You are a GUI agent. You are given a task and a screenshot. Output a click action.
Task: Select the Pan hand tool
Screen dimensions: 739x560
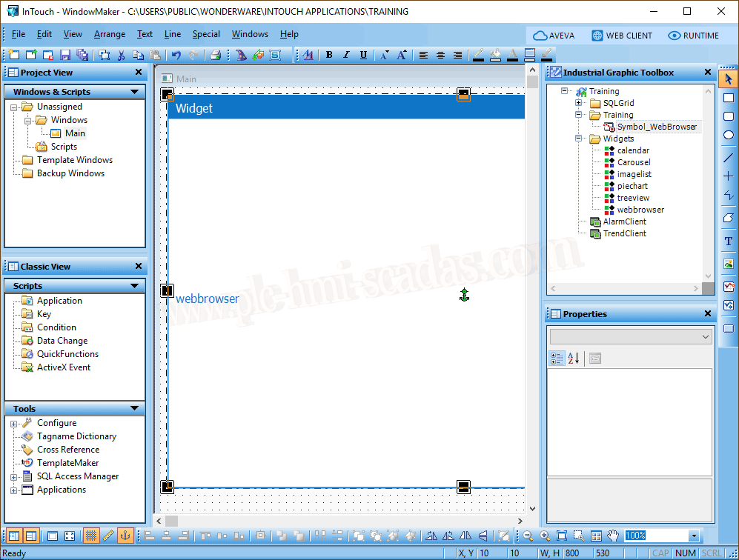tap(613, 536)
